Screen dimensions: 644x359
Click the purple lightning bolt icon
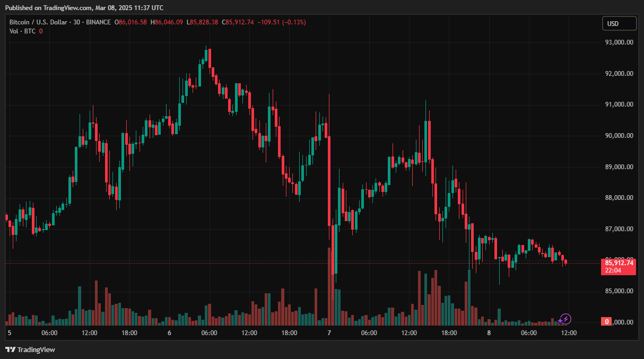click(565, 319)
